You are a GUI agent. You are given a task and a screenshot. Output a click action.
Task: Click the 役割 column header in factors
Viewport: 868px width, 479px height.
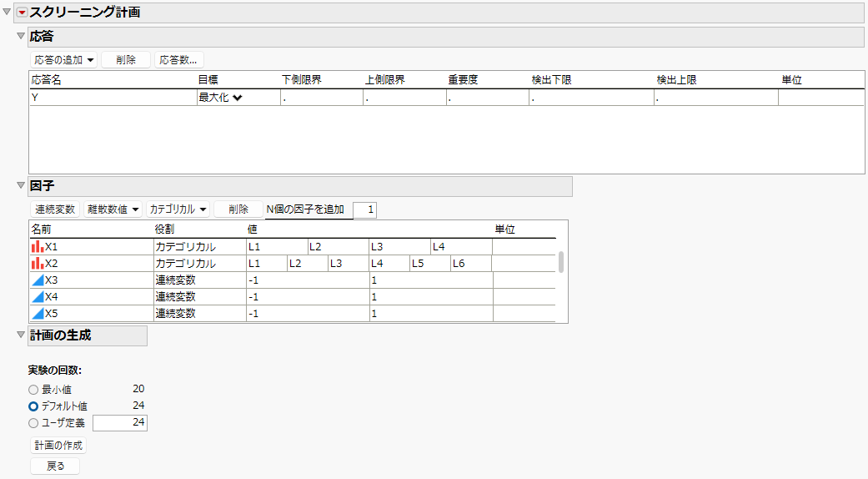(165, 229)
